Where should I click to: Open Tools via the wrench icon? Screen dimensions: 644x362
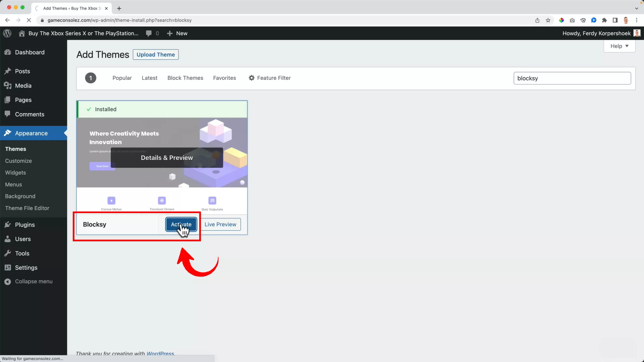8,253
